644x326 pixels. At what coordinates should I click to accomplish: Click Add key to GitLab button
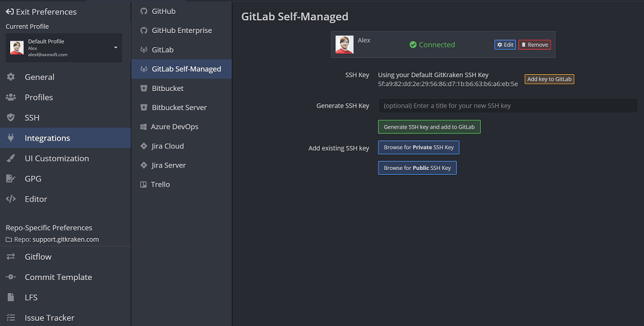coord(549,80)
